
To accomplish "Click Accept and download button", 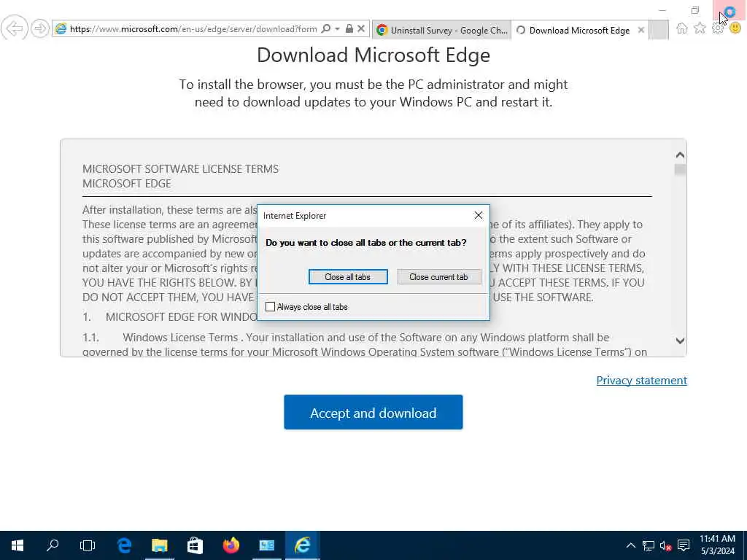I will tap(373, 412).
